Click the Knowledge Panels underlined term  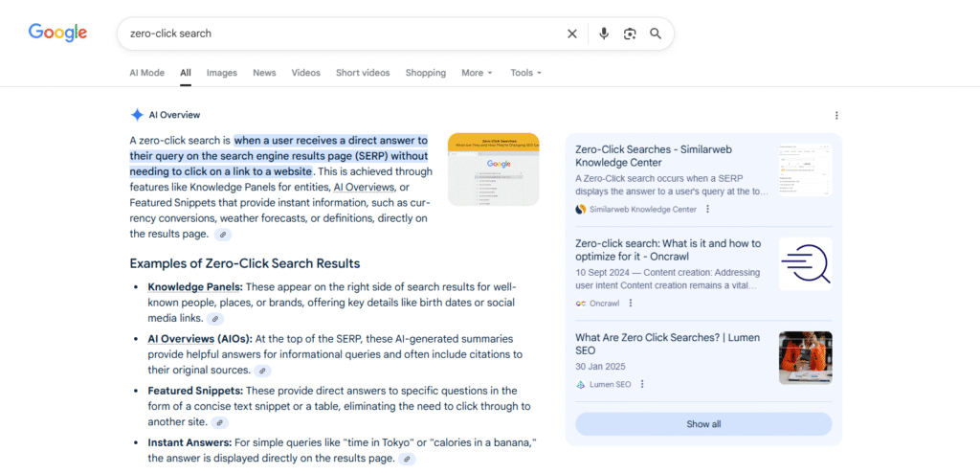(195, 287)
